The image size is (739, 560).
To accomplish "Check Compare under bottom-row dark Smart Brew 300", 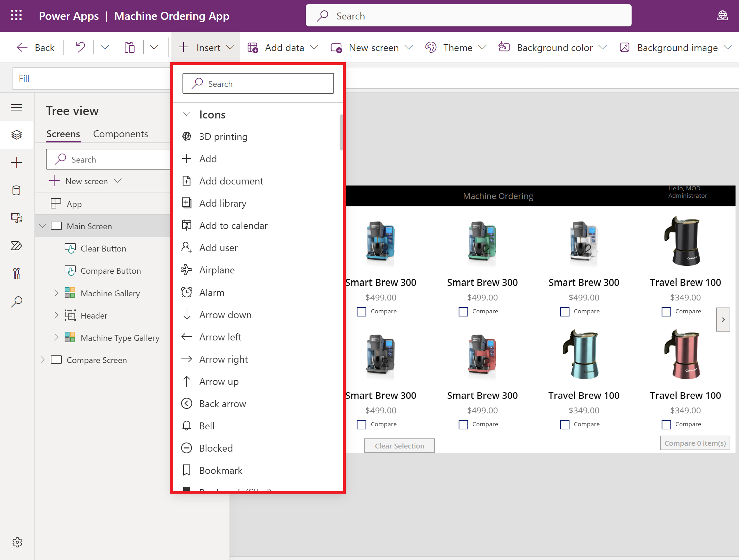I will 362,425.
